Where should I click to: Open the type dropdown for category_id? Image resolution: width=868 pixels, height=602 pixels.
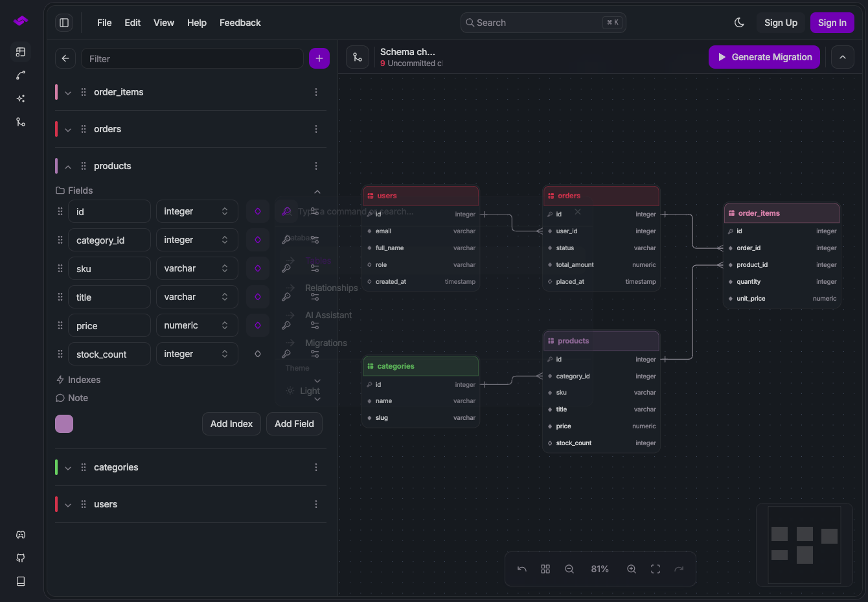197,240
